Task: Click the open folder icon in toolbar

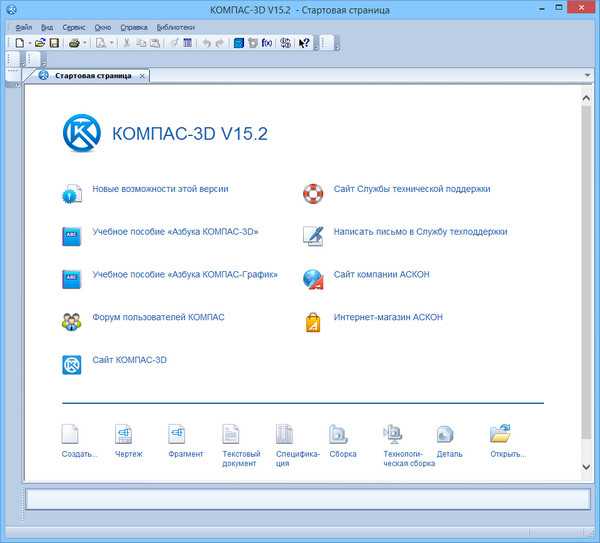Action: pos(40,43)
